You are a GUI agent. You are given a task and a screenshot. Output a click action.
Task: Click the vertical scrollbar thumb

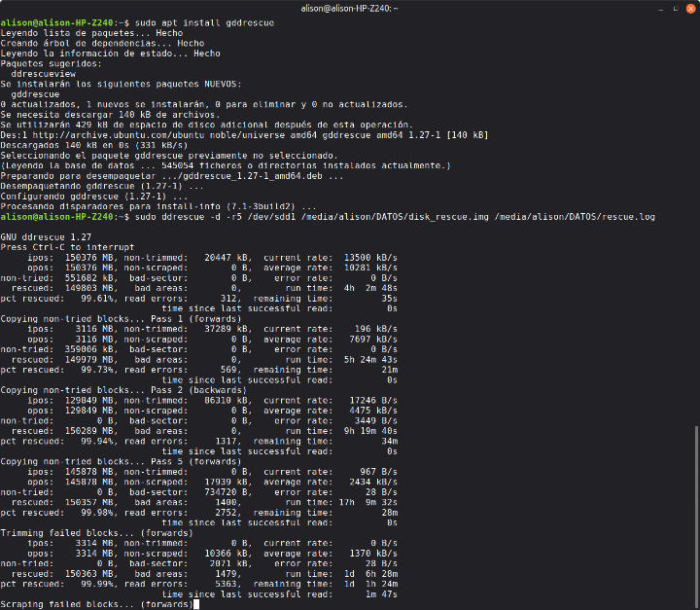coord(695,516)
